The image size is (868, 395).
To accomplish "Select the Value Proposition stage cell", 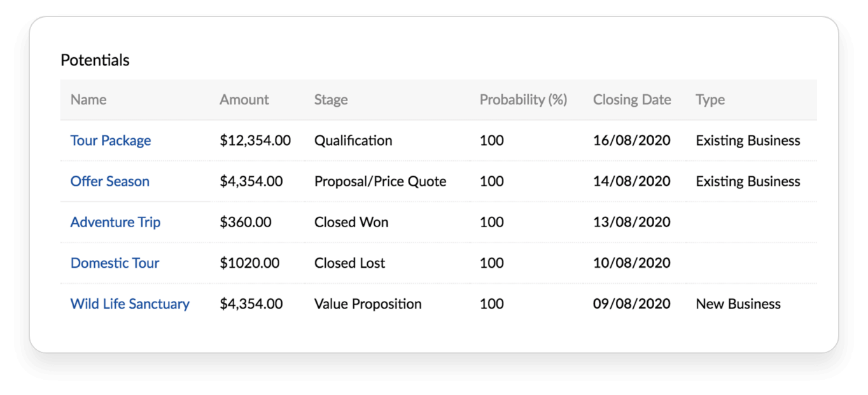I will [368, 304].
